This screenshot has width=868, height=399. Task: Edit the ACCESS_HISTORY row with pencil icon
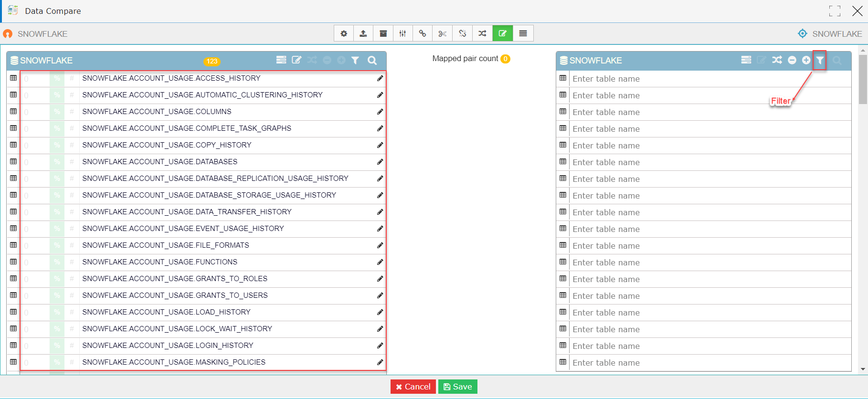pyautogui.click(x=380, y=78)
